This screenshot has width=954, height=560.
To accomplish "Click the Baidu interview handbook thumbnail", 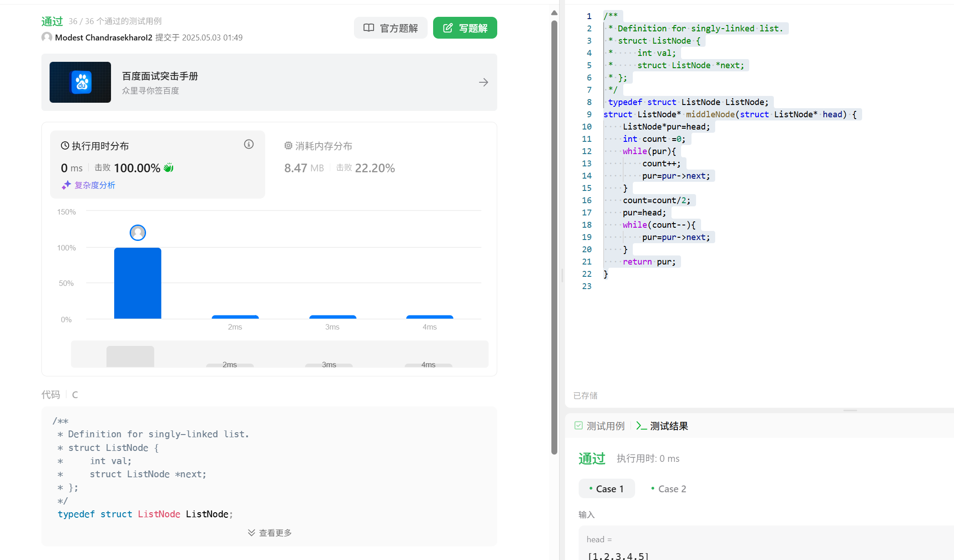I will tap(80, 82).
